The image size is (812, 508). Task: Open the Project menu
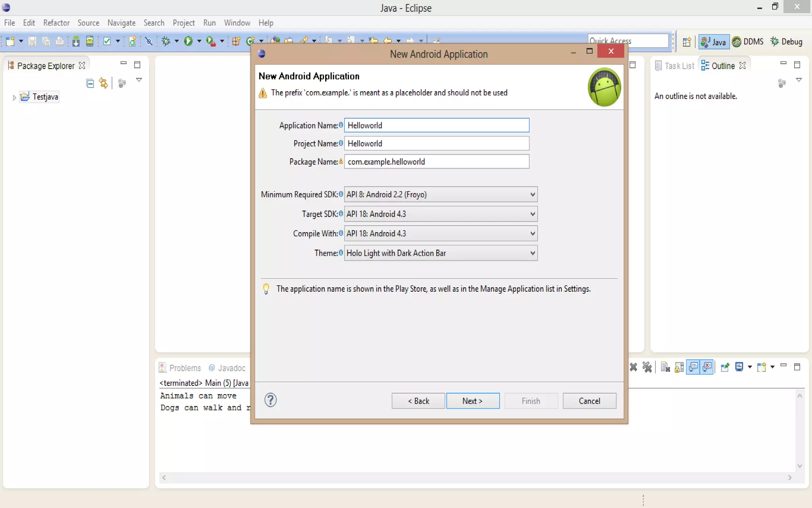coord(184,23)
